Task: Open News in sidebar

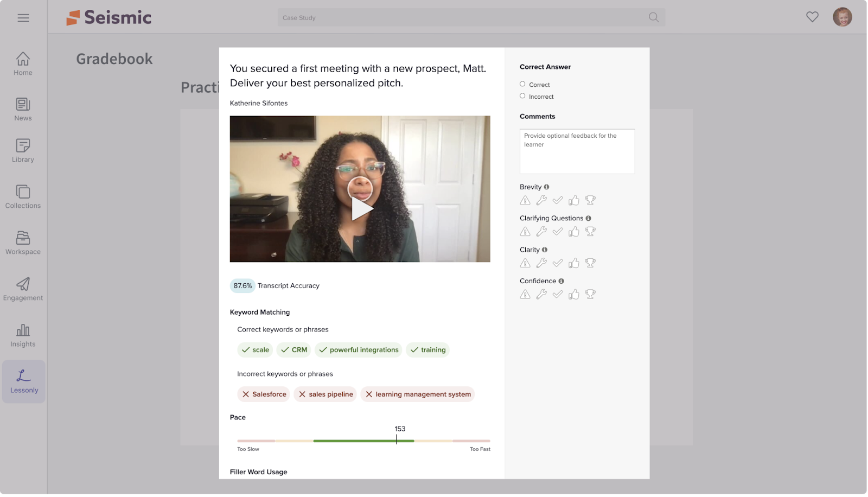Action: [x=23, y=110]
